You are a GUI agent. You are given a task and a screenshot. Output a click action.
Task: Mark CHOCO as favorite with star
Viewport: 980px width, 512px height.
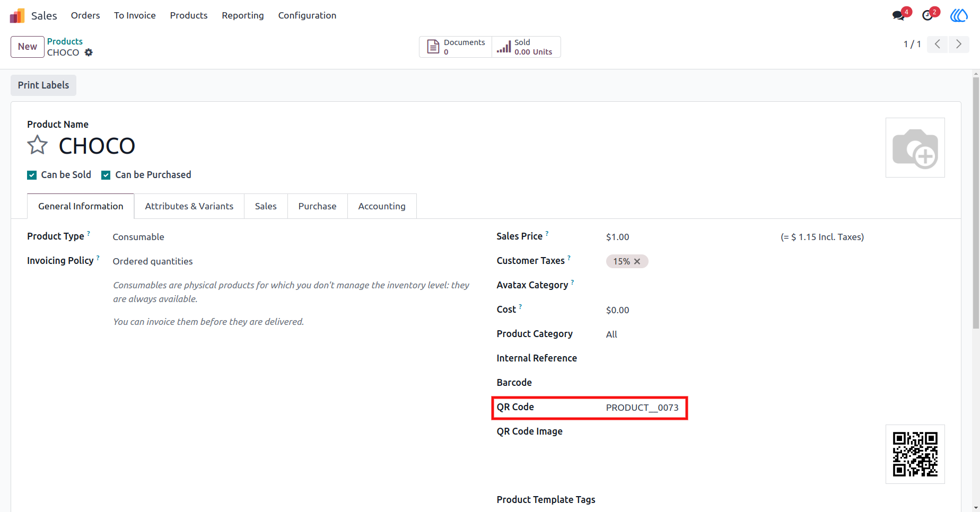point(38,145)
